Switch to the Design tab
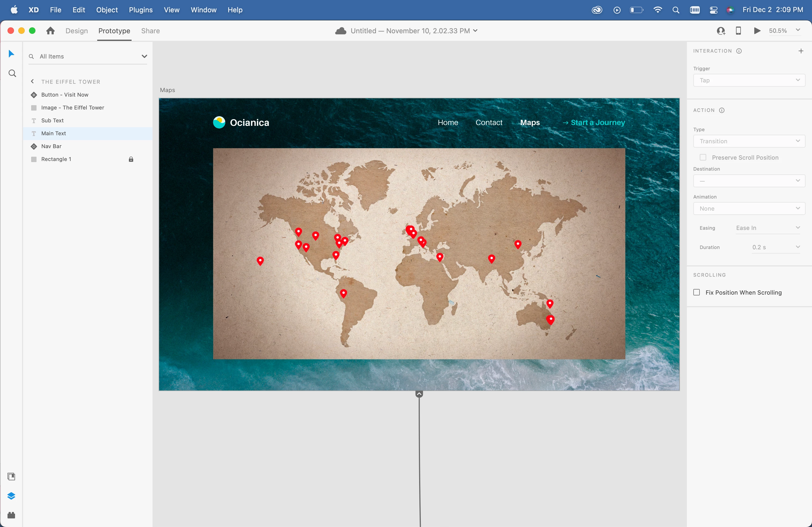Screen dimensions: 812x527 [77, 31]
